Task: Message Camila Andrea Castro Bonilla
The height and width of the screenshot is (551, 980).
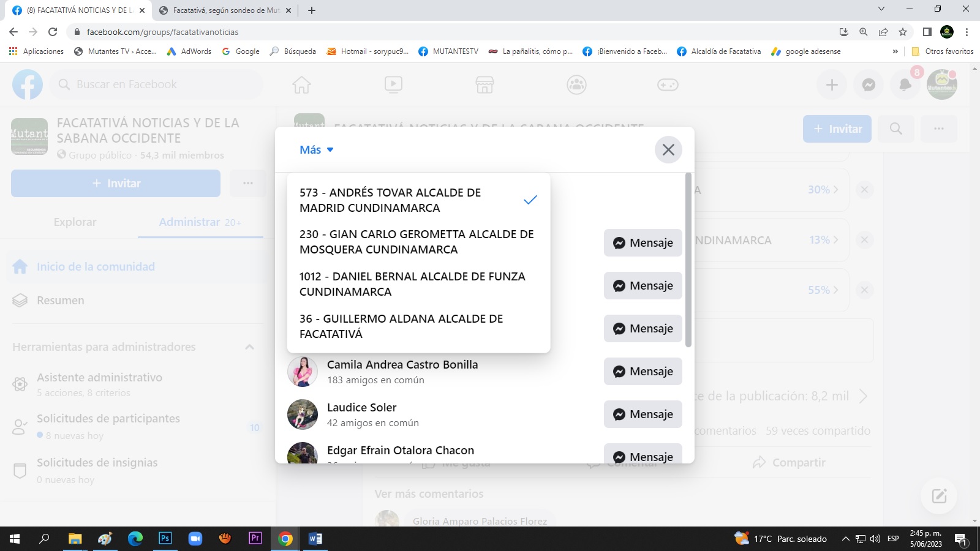Action: (643, 372)
